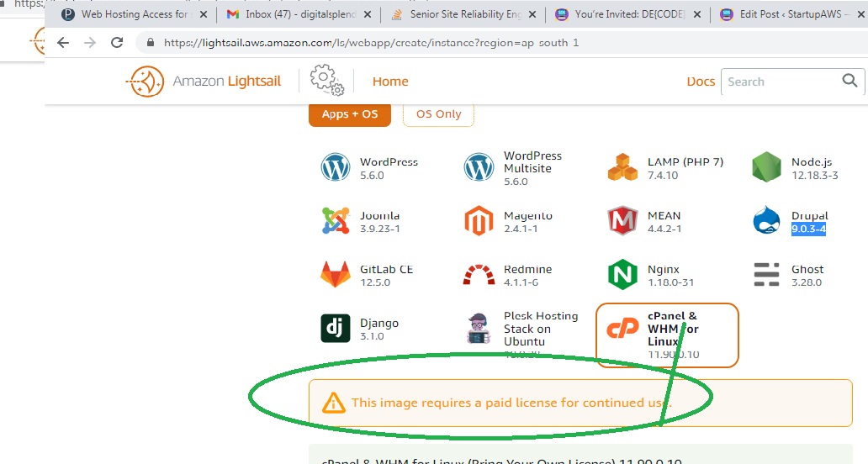
Task: Click the Nginx 1.18.0-31 label
Action: (x=670, y=276)
